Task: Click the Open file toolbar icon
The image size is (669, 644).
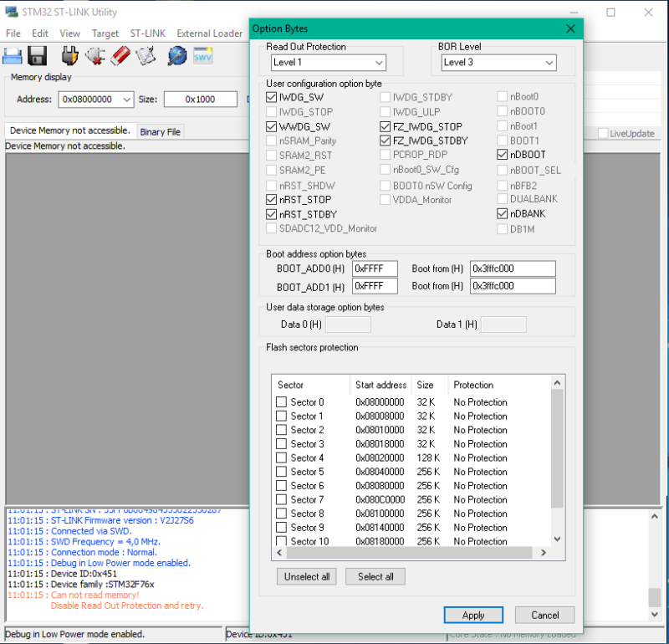Action: click(13, 56)
